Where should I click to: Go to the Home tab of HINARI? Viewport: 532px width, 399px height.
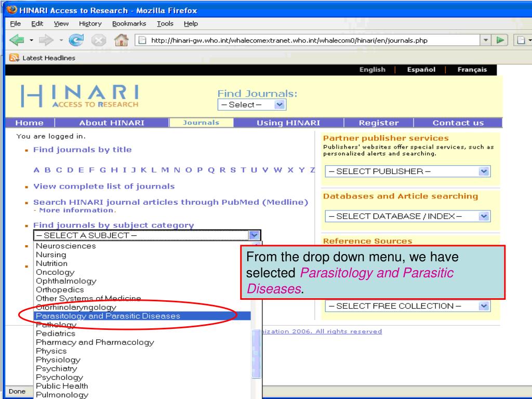point(30,123)
